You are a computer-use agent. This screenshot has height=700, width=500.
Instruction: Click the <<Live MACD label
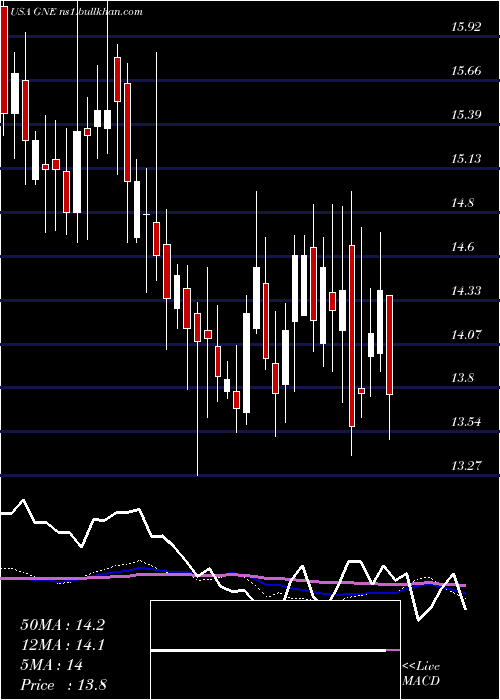click(421, 673)
